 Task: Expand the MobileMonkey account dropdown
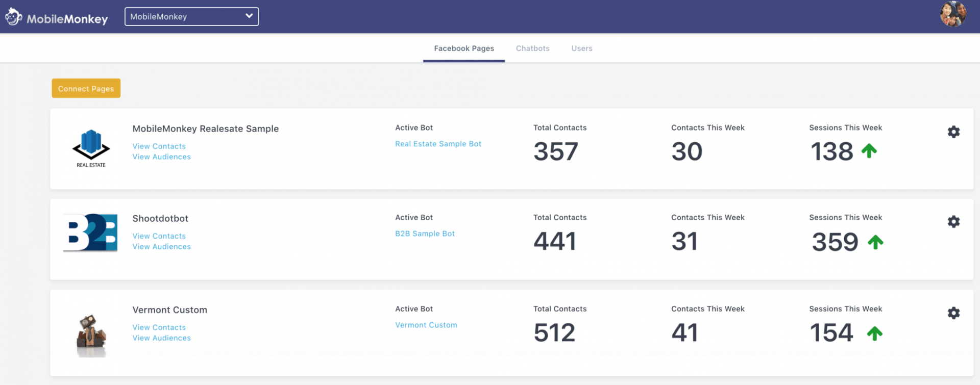pyautogui.click(x=191, y=16)
